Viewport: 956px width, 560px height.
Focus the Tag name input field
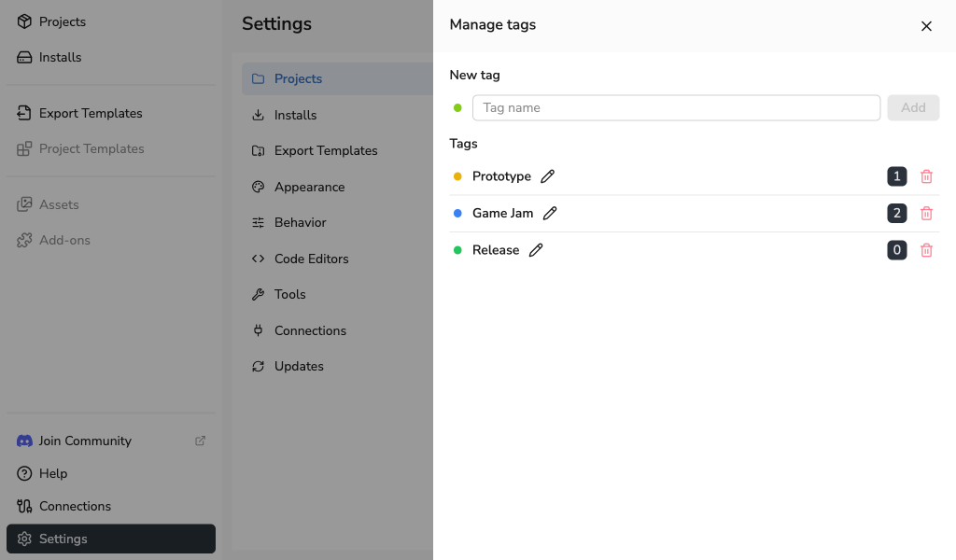click(676, 108)
